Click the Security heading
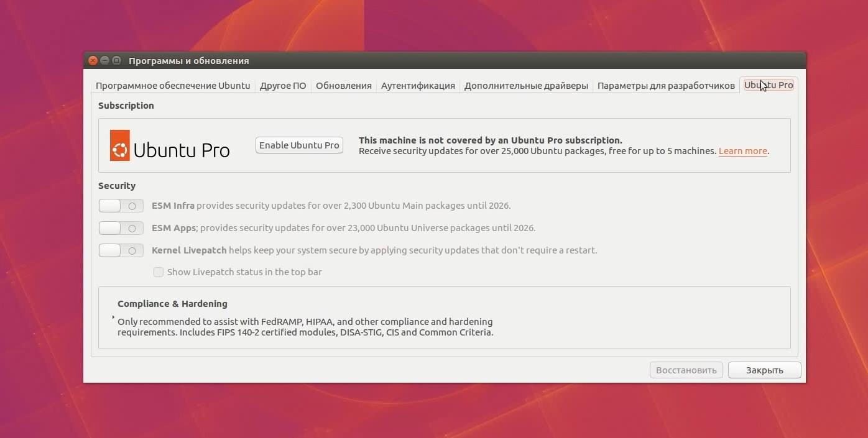 click(117, 186)
